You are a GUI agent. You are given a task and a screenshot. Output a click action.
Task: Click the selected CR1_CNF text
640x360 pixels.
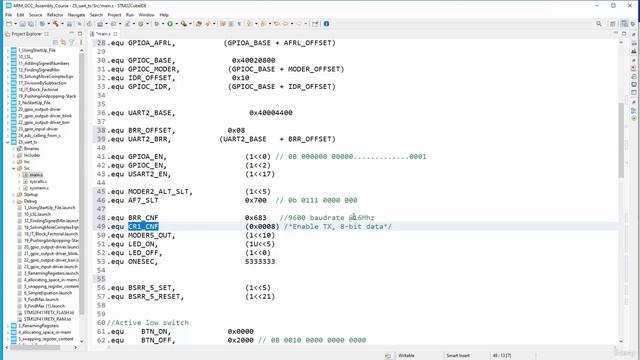(x=143, y=227)
